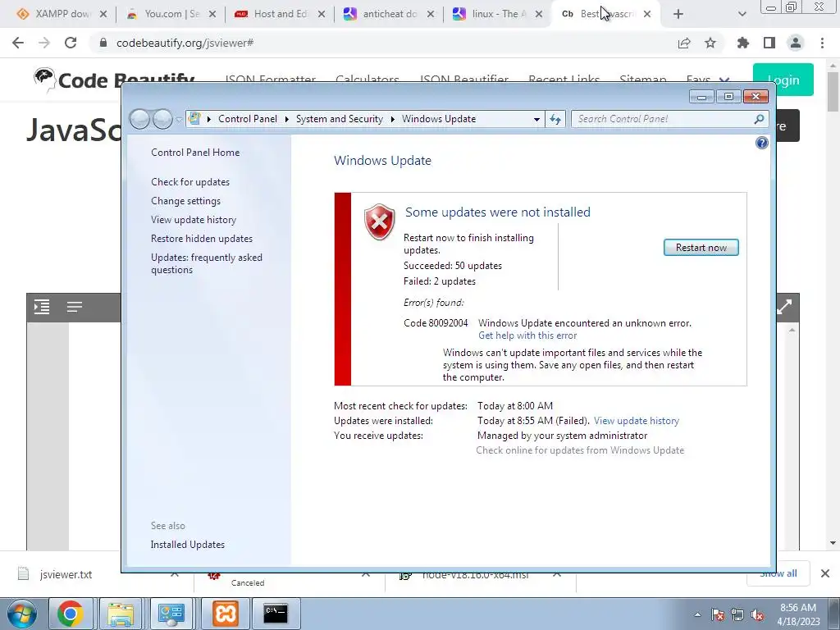
Task: Open Chrome tab search chevron
Action: 742,15
